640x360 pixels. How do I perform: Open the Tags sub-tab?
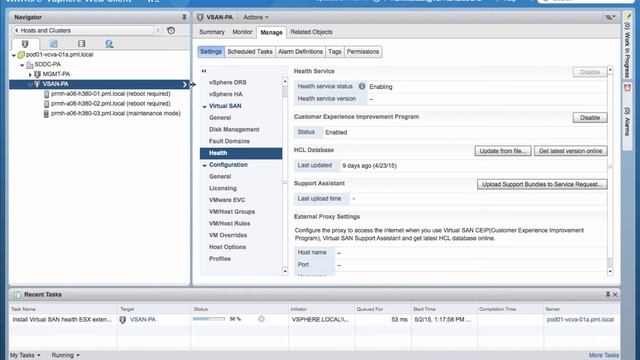(335, 51)
